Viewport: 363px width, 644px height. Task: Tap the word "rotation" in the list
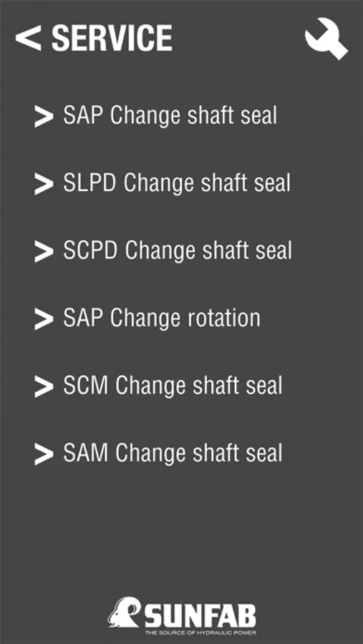tap(222, 318)
